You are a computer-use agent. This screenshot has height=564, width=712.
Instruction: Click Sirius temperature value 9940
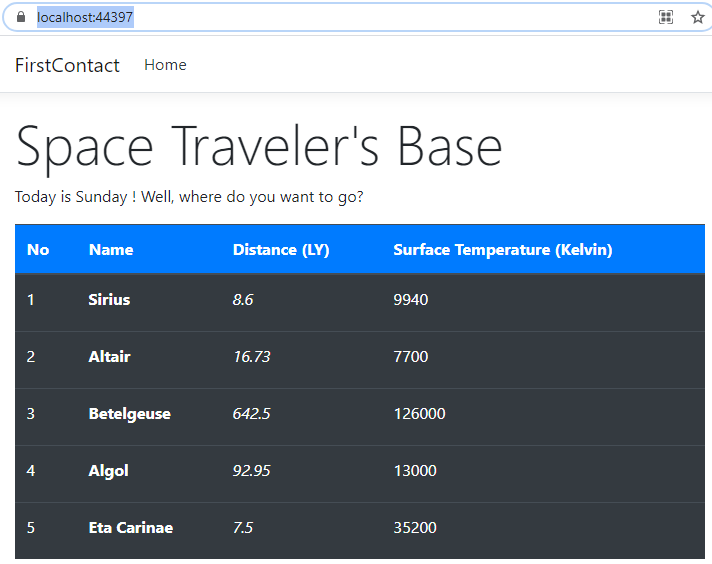410,300
